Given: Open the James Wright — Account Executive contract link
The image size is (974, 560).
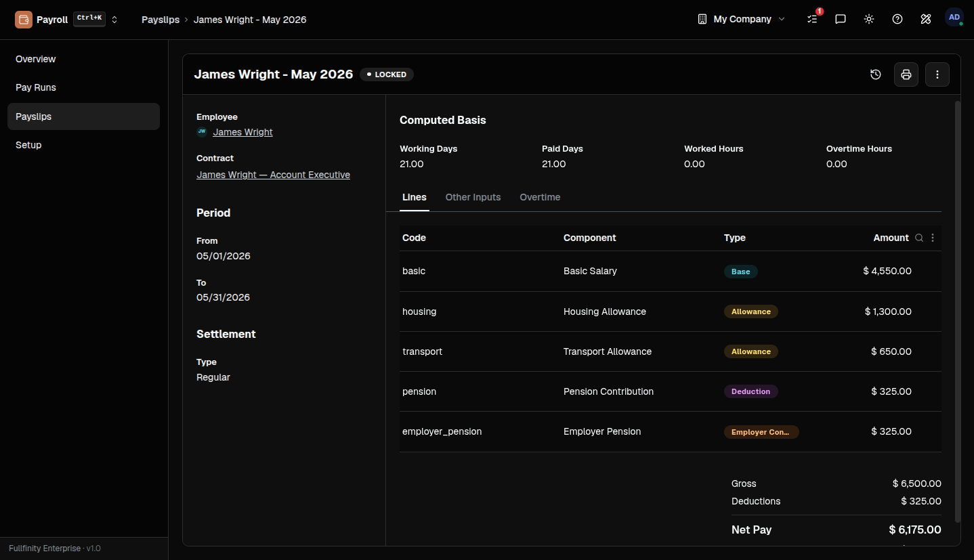Looking at the screenshot, I should (x=273, y=175).
